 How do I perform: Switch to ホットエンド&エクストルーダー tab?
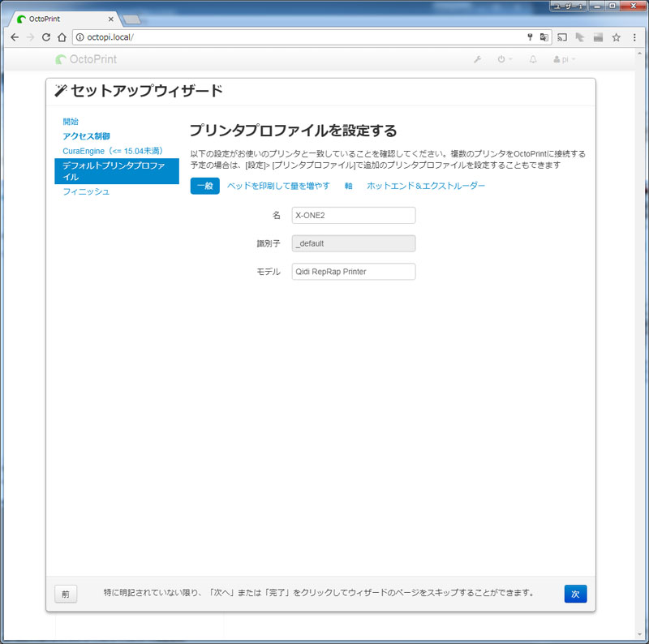[425, 186]
